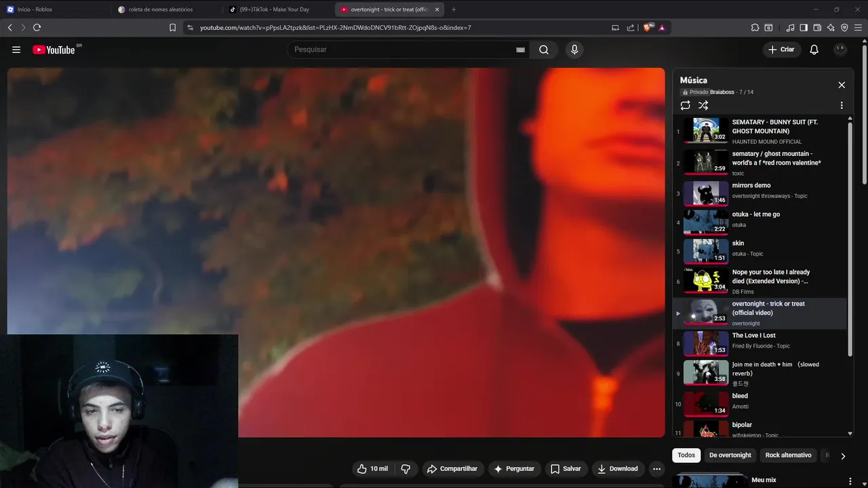Open a new browser tab

click(454, 9)
